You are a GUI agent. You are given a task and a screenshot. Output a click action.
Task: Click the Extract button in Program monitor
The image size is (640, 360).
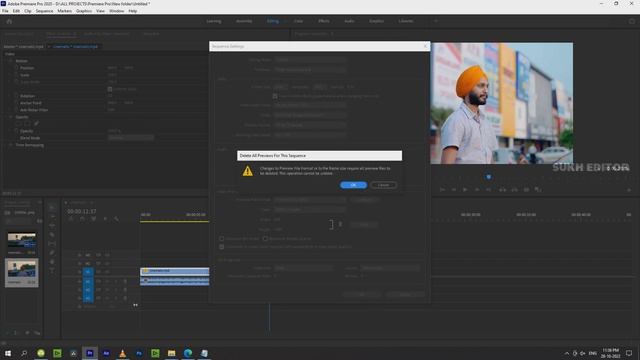(x=514, y=190)
